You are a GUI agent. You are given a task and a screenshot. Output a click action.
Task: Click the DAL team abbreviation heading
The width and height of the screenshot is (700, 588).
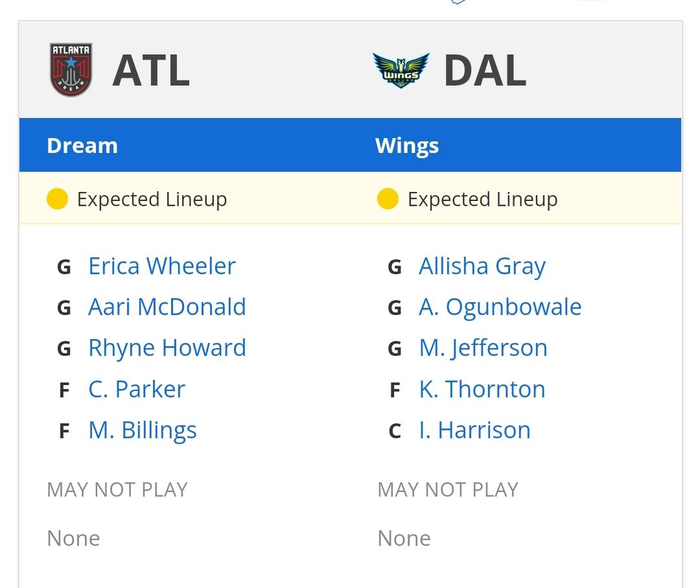484,70
